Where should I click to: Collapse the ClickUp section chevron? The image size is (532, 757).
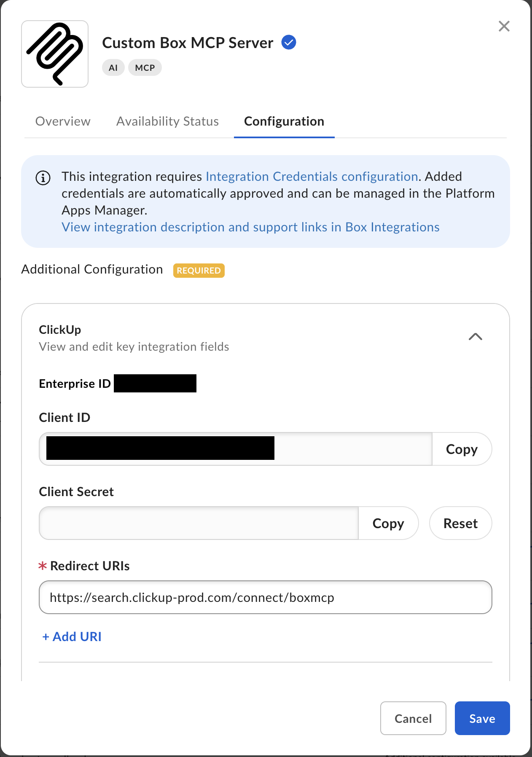click(476, 336)
